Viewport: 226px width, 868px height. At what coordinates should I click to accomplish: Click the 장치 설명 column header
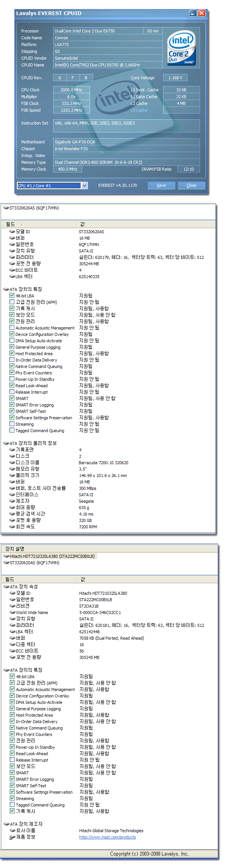tap(15, 549)
